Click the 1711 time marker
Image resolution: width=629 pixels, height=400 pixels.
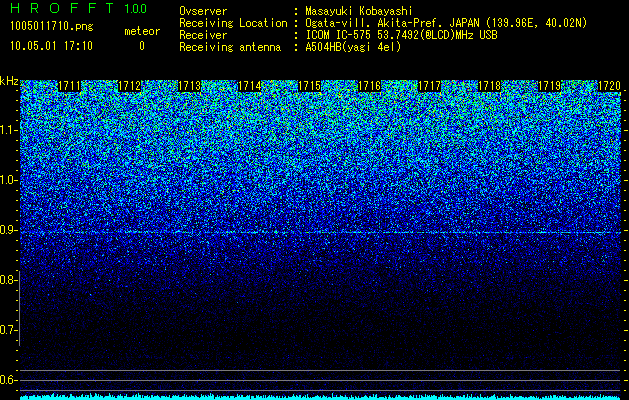pyautogui.click(x=69, y=86)
